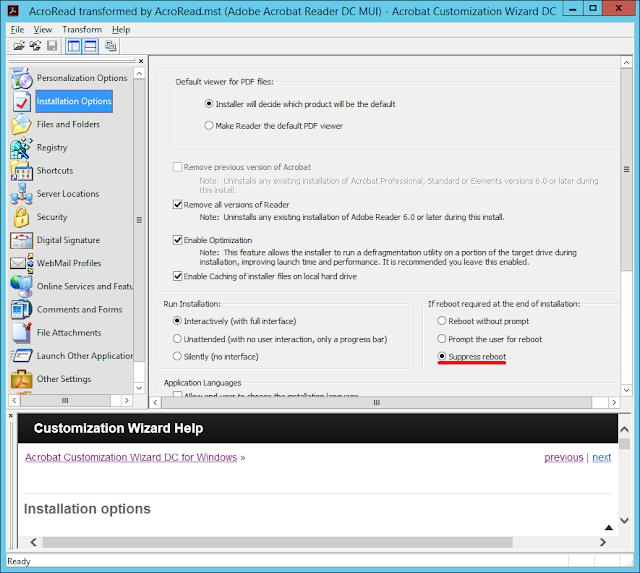Close the navigation sidebar pane

(141, 61)
